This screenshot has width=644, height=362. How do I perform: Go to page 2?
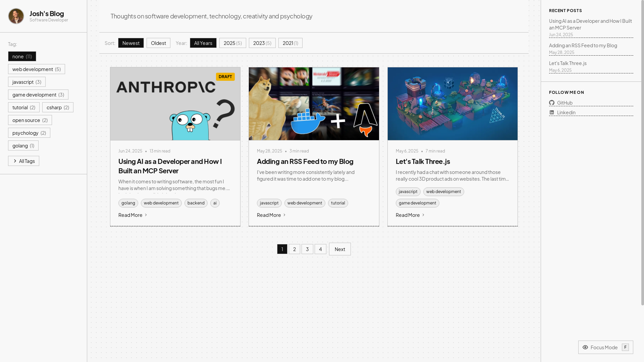coord(294,249)
